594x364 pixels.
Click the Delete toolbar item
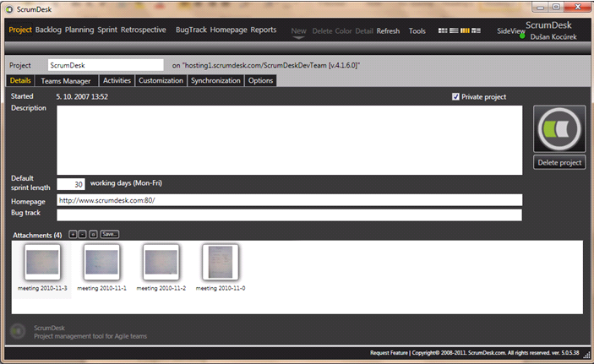click(x=322, y=31)
